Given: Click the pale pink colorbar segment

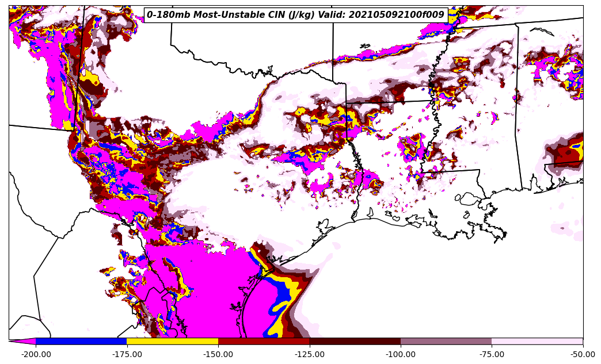Looking at the screenshot, I should click(x=537, y=341).
